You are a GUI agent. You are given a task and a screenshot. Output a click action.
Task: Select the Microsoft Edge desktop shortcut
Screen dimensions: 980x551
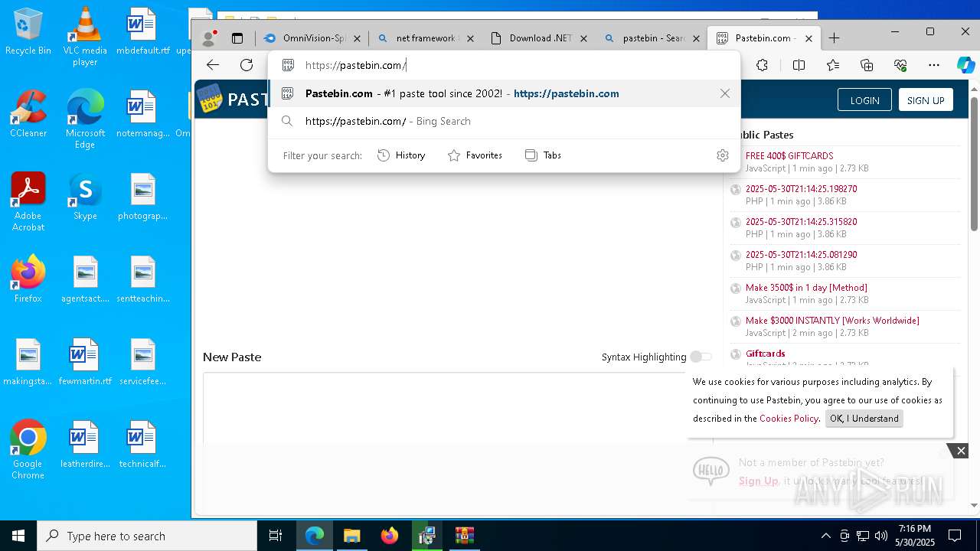click(85, 119)
